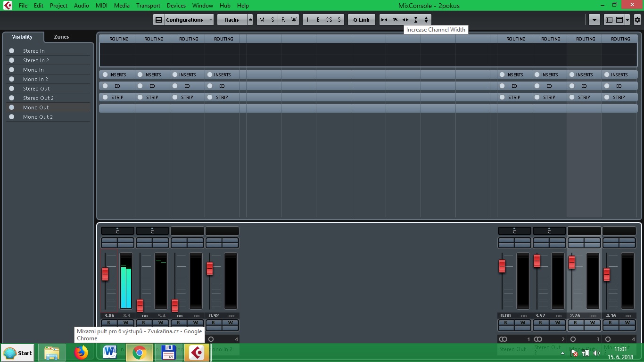Open the Transport menu

pos(148,6)
